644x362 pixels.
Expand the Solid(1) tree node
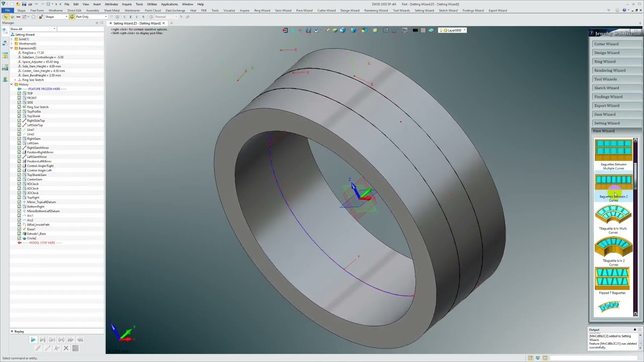12,39
